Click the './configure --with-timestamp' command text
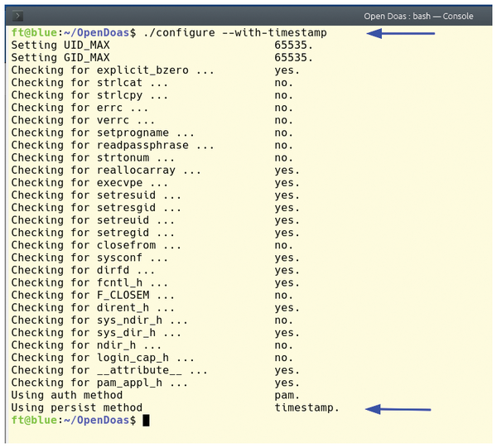497x448 pixels. pyautogui.click(x=235, y=32)
